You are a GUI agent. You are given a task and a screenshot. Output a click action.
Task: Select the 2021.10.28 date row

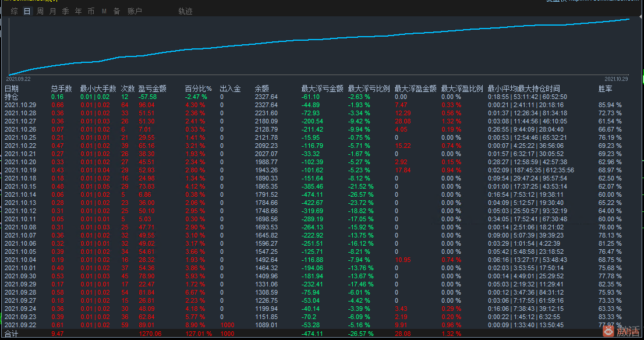click(20, 114)
